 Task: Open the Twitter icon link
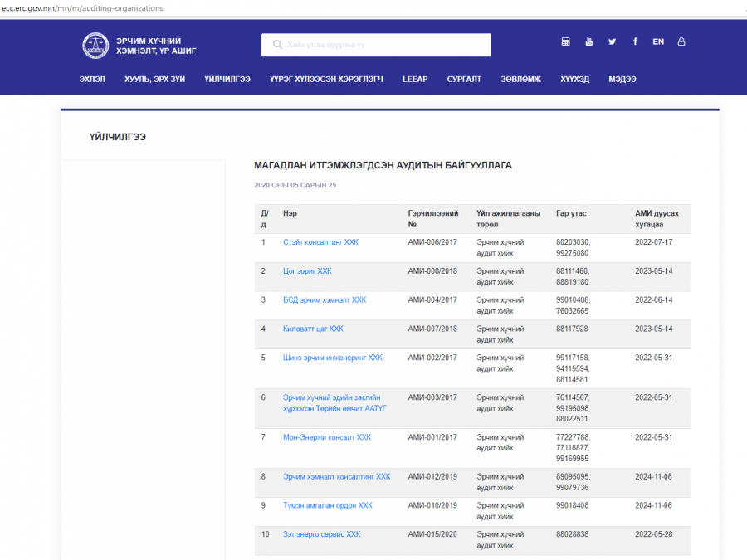tap(613, 42)
